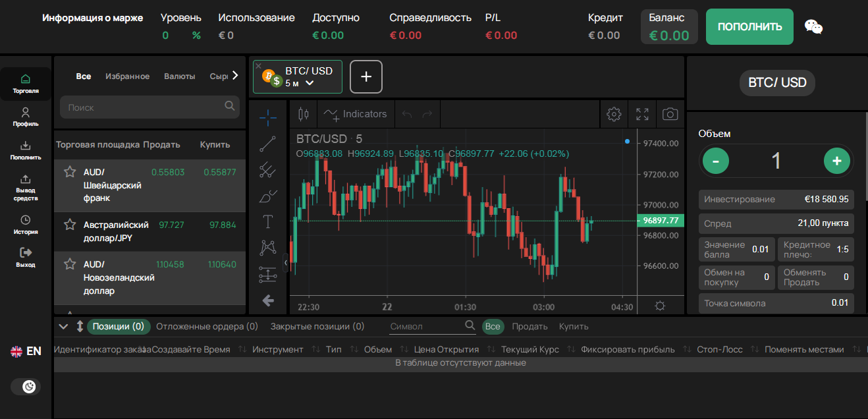The image size is (868, 419).
Task: Open chart time axis settings gear
Action: pos(660,306)
